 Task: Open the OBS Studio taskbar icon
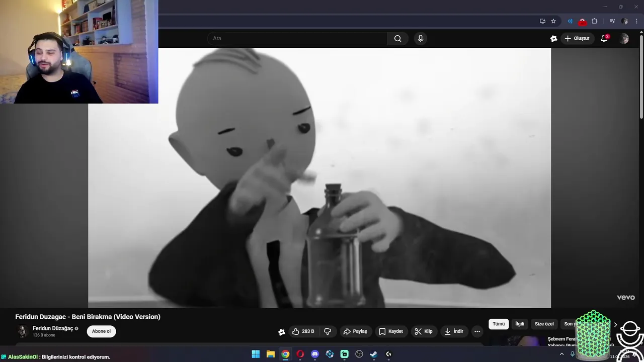359,354
